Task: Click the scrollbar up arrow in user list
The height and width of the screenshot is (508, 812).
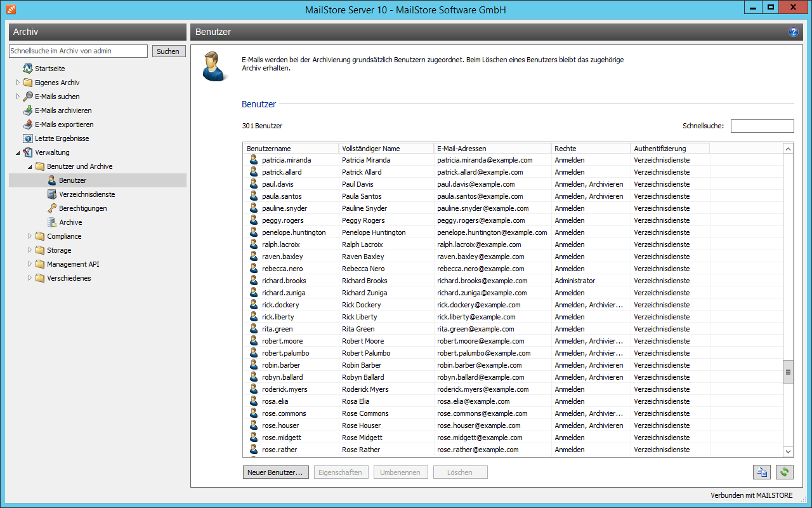Action: [789, 149]
